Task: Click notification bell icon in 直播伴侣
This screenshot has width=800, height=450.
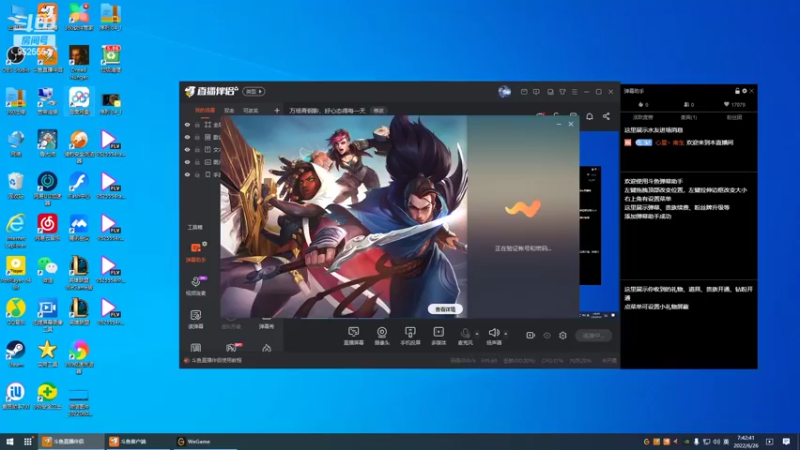Action: coord(589,116)
